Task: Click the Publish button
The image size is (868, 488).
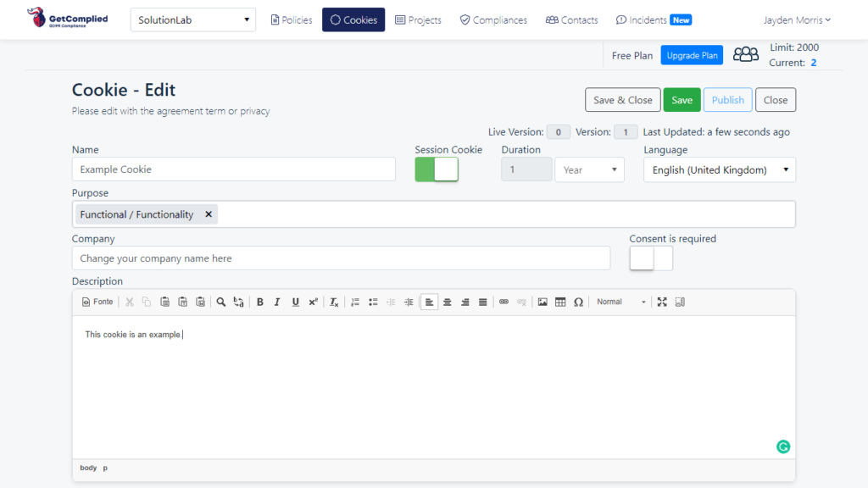Action: pyautogui.click(x=727, y=99)
